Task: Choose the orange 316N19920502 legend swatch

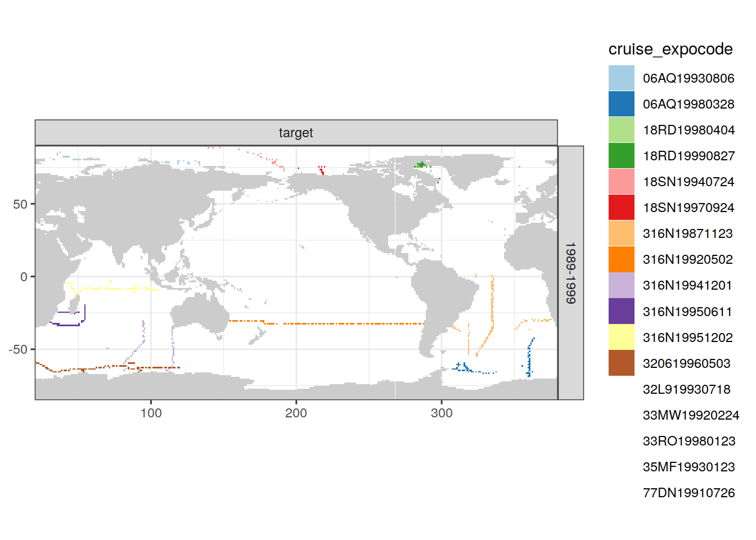Action: (621, 259)
